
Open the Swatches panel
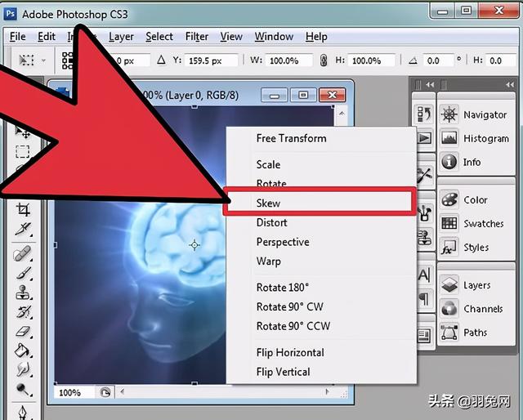(472, 223)
